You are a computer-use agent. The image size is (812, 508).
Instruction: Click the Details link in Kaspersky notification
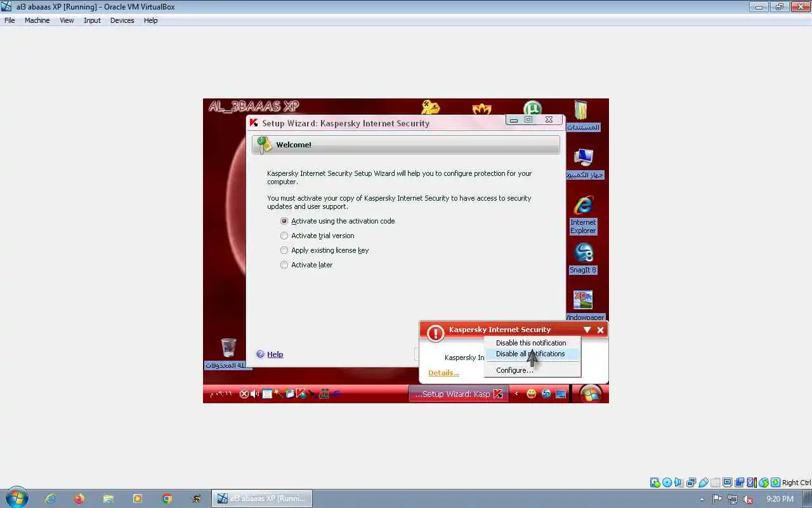point(443,373)
